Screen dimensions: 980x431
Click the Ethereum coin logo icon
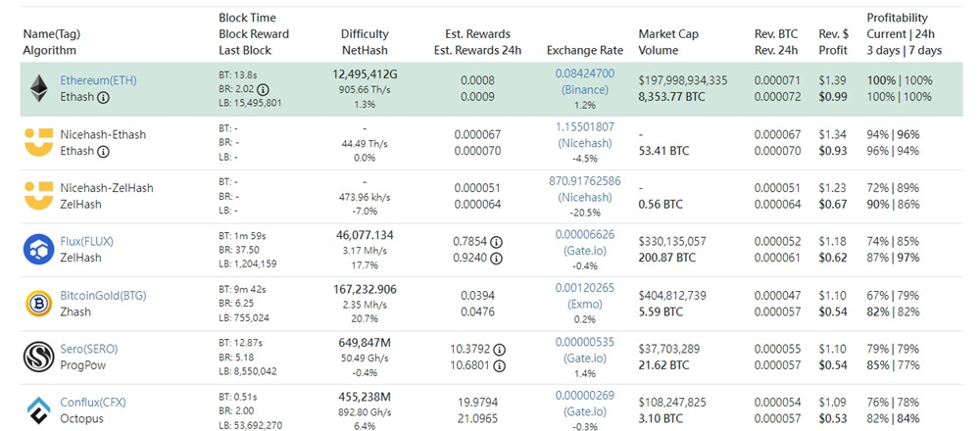tap(38, 88)
